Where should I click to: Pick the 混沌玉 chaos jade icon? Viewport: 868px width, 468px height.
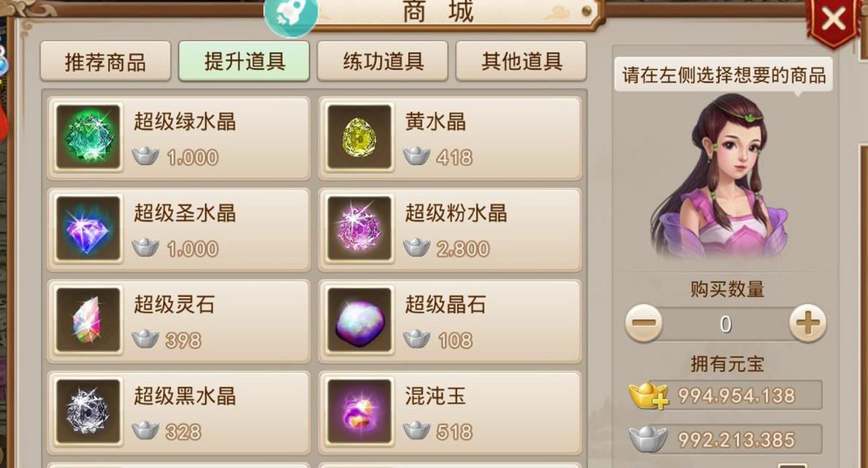pyautogui.click(x=359, y=411)
